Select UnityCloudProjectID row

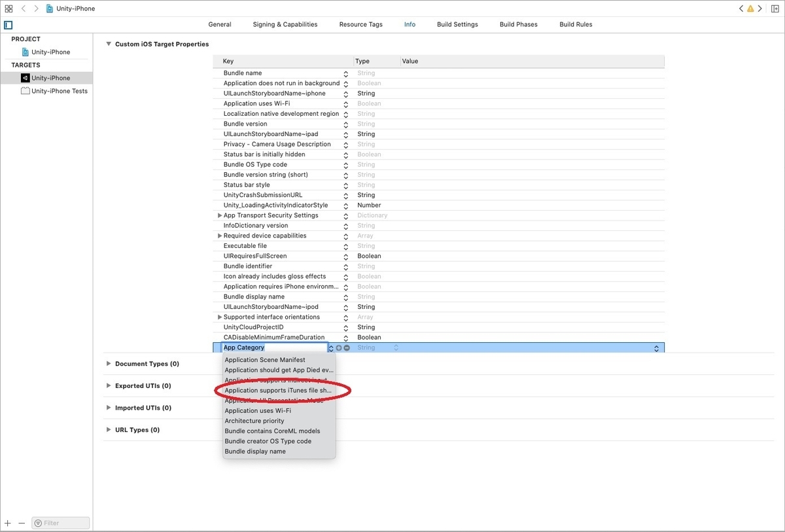438,327
